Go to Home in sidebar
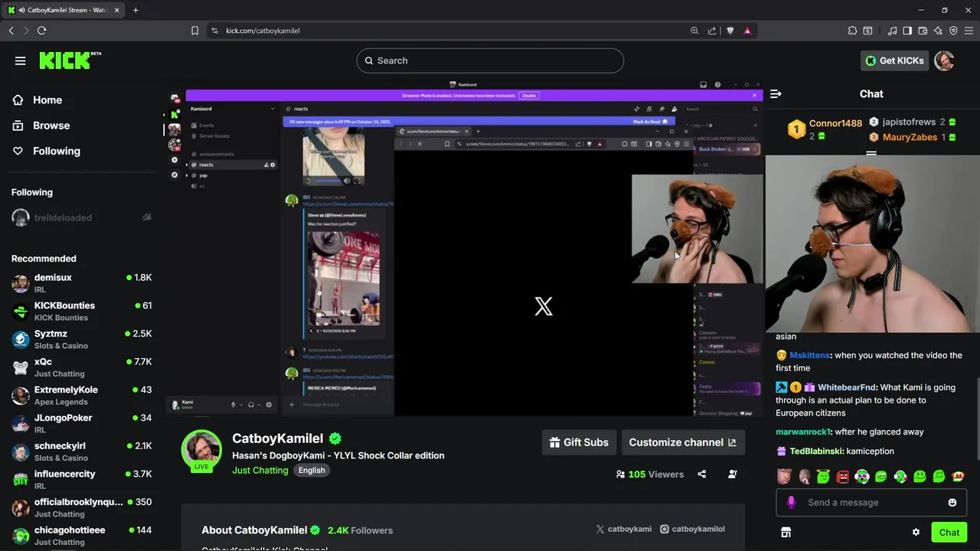This screenshot has width=980, height=551. point(47,100)
